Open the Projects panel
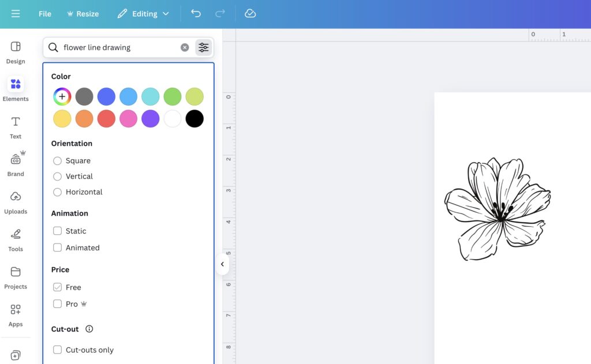The width and height of the screenshot is (591, 364). click(x=16, y=276)
